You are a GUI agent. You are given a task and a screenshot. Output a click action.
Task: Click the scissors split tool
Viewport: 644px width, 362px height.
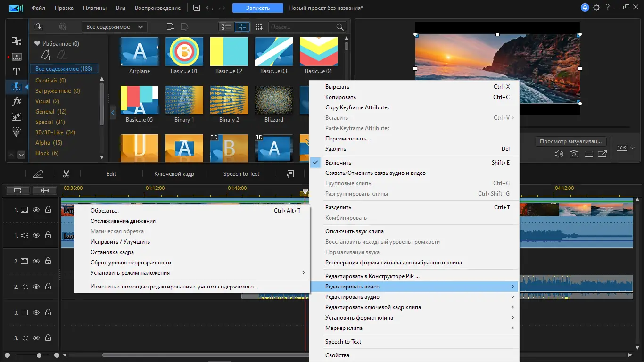click(66, 173)
